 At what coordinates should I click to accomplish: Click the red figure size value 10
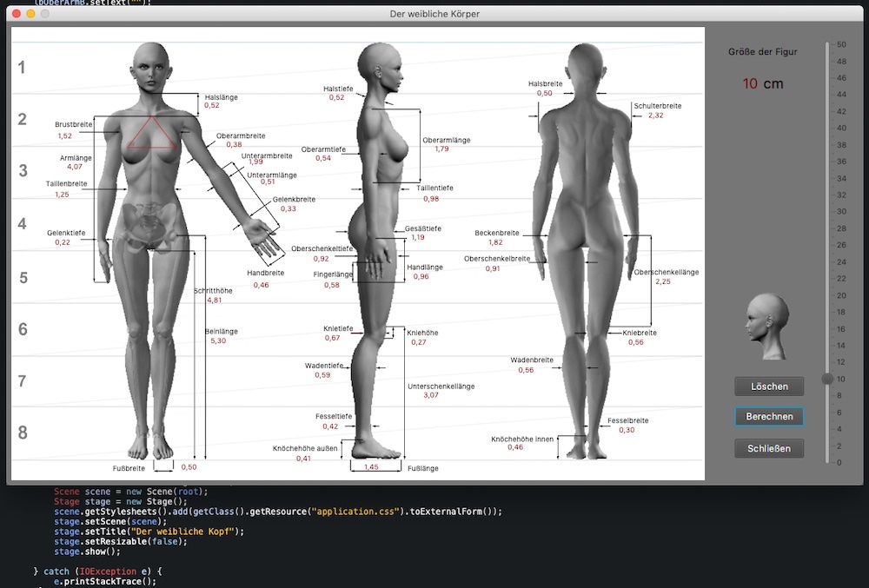pos(750,83)
